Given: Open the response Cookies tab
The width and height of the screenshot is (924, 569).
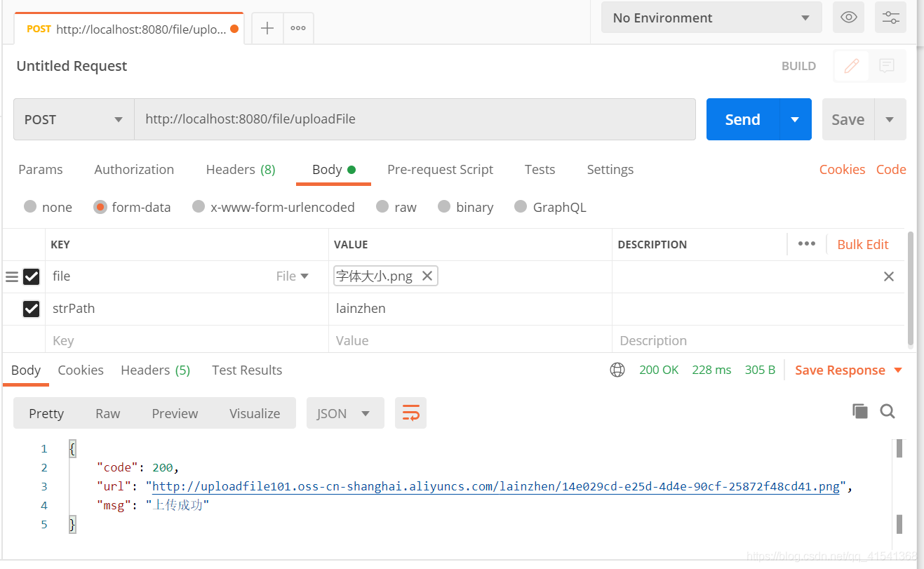Looking at the screenshot, I should click(x=80, y=370).
